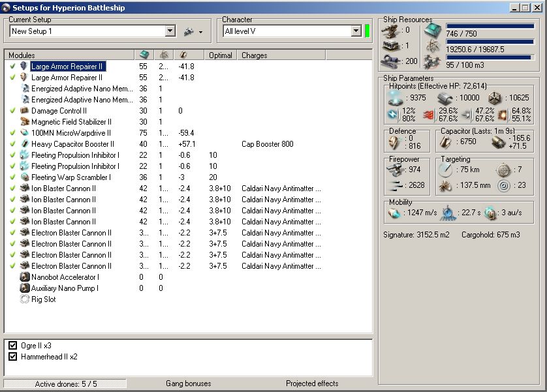Click the Magnetic Field Stabilizer II module icon
Viewport: 547px width, 392px height.
[24, 121]
